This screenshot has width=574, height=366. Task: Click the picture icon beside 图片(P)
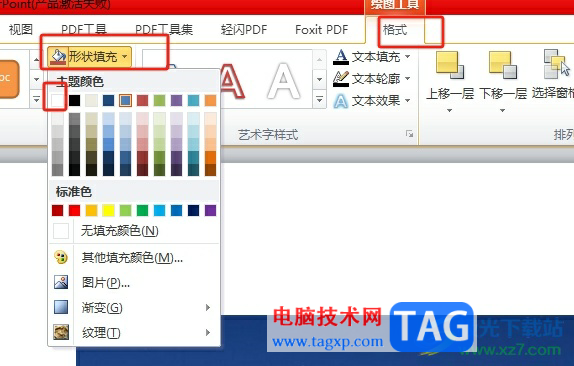click(61, 282)
